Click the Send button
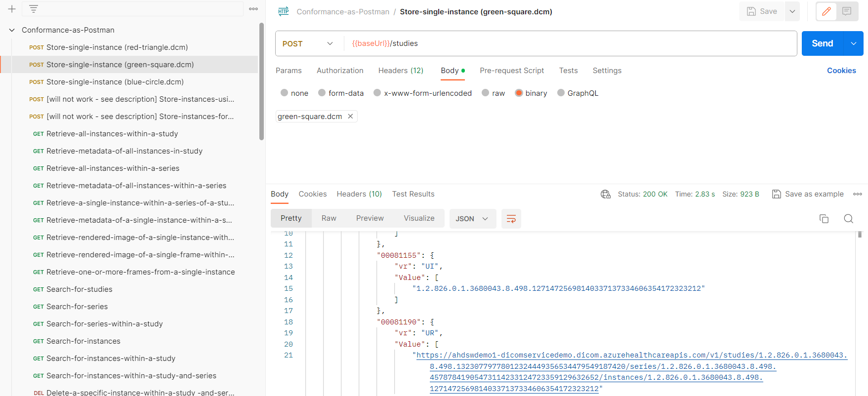 [823, 43]
